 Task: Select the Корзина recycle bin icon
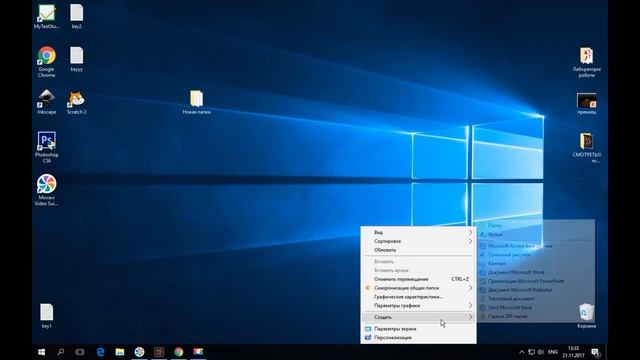pos(587,316)
